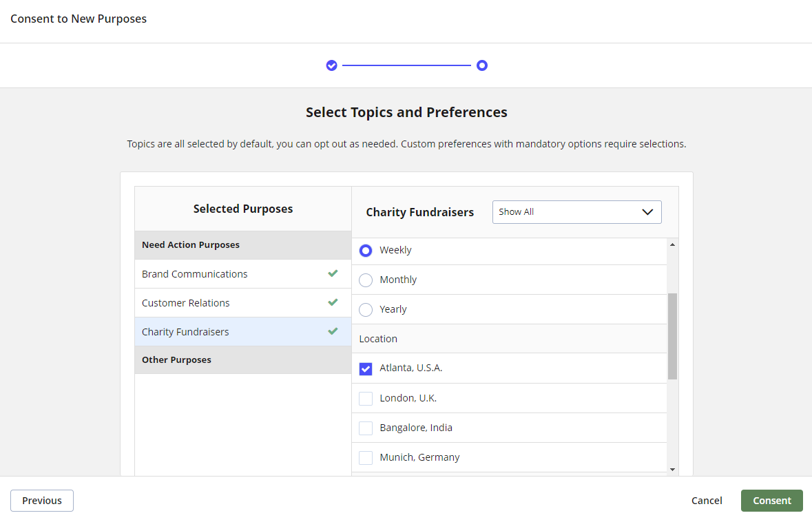Click the Previous button
812x522 pixels.
click(41, 501)
